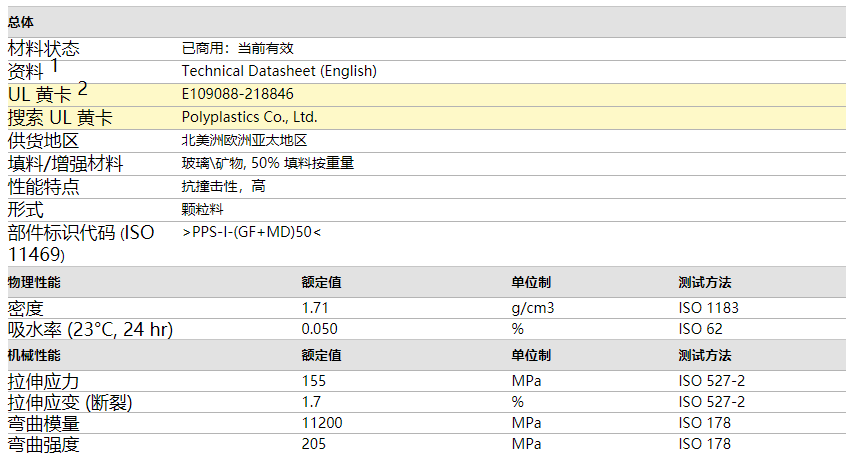Click the 弯曲强度 row label

coord(43,444)
